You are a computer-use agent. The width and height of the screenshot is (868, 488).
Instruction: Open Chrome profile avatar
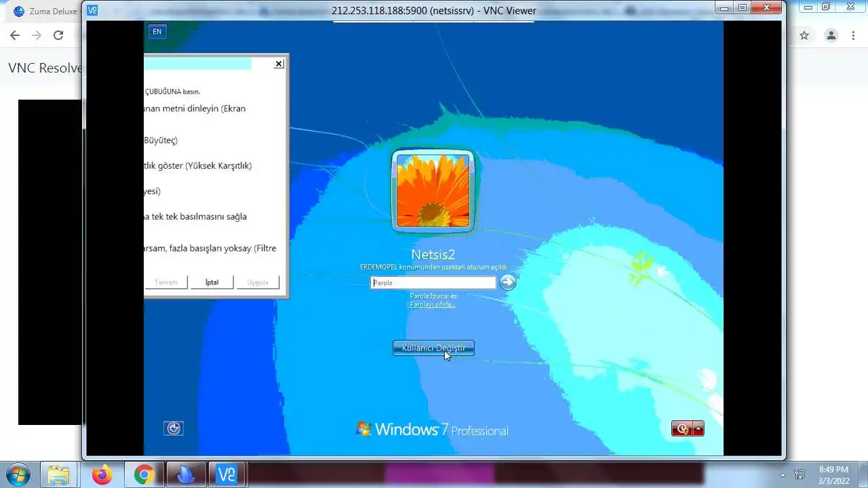click(x=831, y=35)
